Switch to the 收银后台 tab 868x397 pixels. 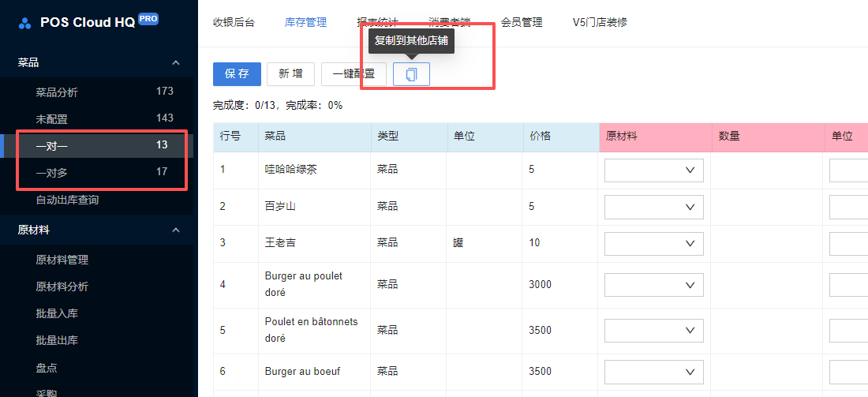click(x=234, y=23)
